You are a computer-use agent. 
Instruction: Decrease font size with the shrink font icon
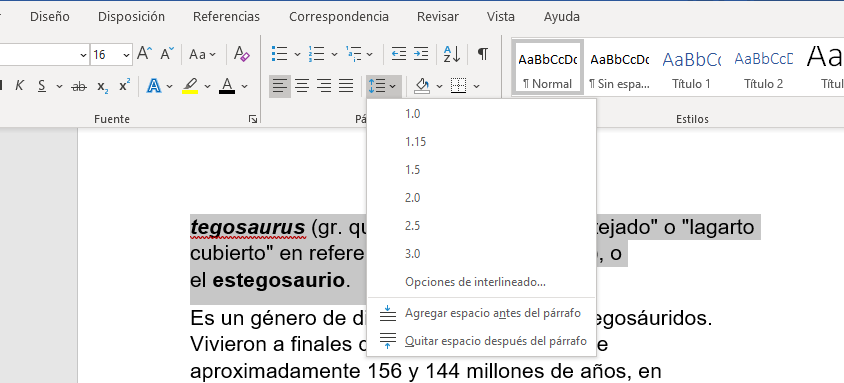[167, 54]
